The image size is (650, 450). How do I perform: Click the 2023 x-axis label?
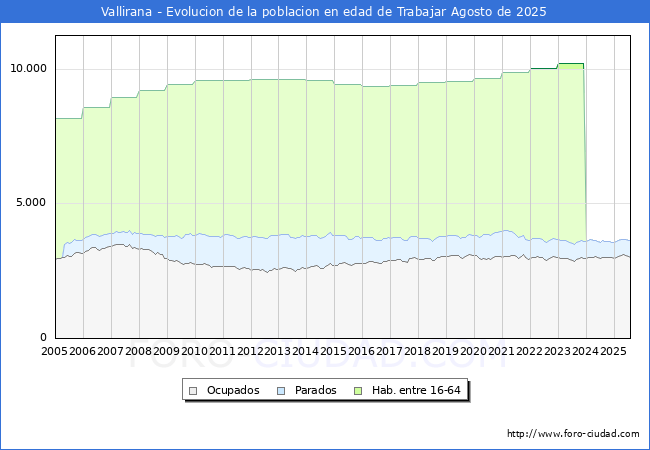(x=558, y=351)
